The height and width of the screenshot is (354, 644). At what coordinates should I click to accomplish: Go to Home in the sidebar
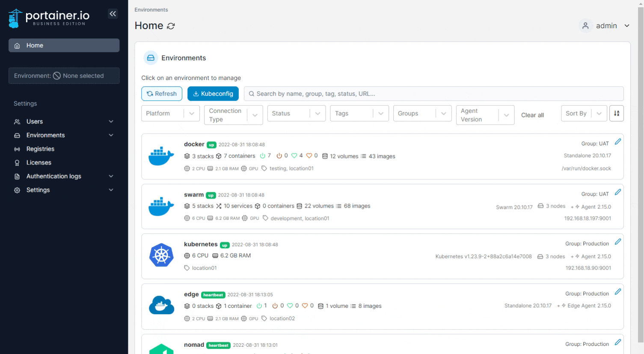pyautogui.click(x=64, y=45)
